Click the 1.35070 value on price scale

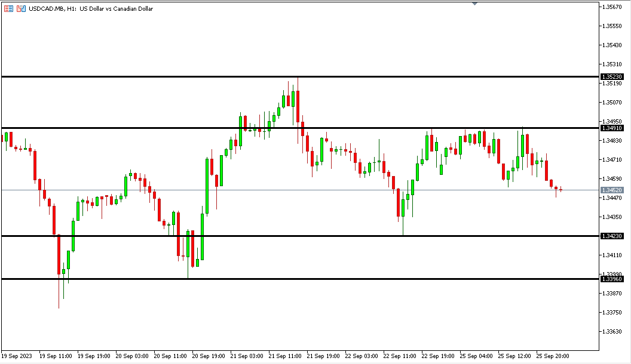point(612,103)
